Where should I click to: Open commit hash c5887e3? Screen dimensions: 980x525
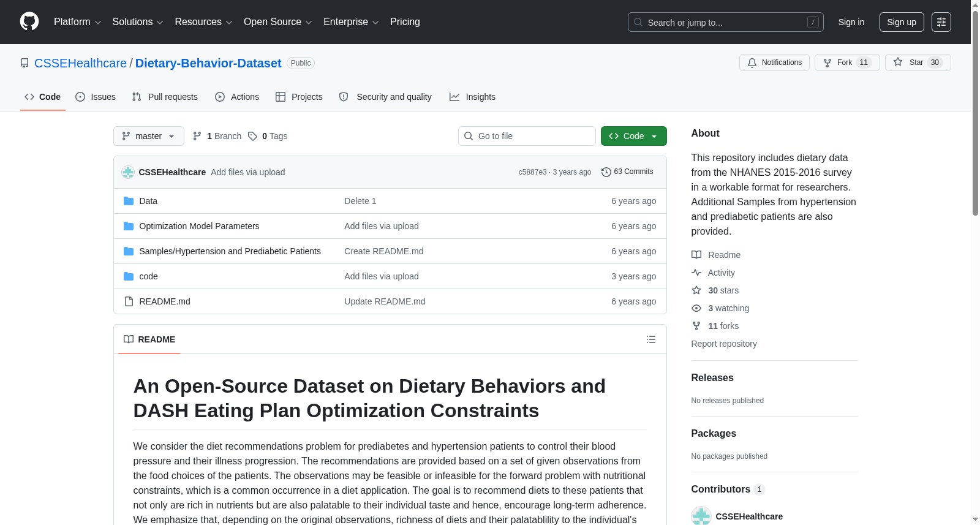pos(532,172)
